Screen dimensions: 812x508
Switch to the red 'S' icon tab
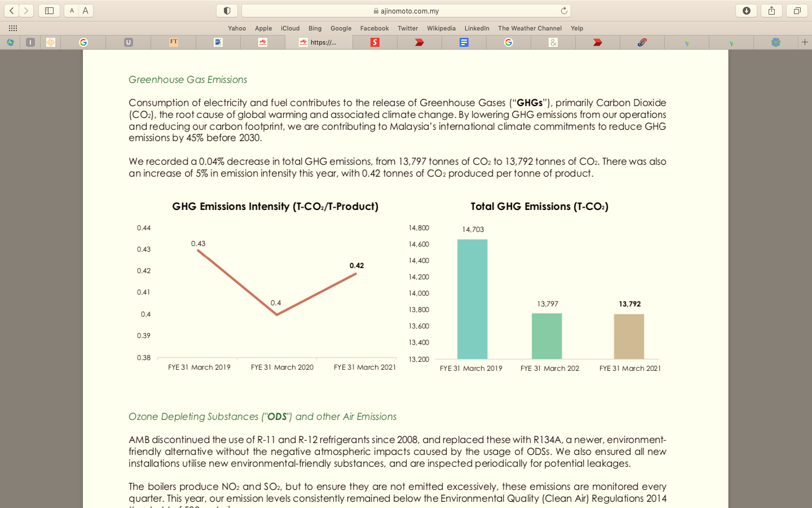click(375, 42)
